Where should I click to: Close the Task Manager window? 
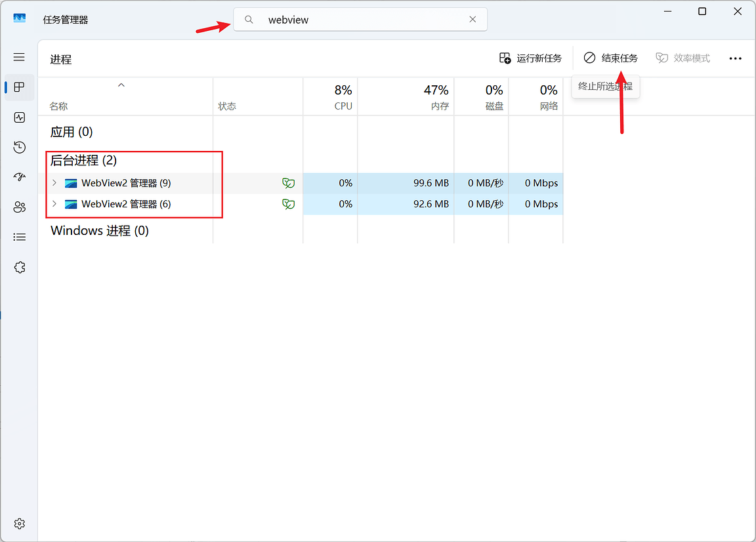pos(738,11)
